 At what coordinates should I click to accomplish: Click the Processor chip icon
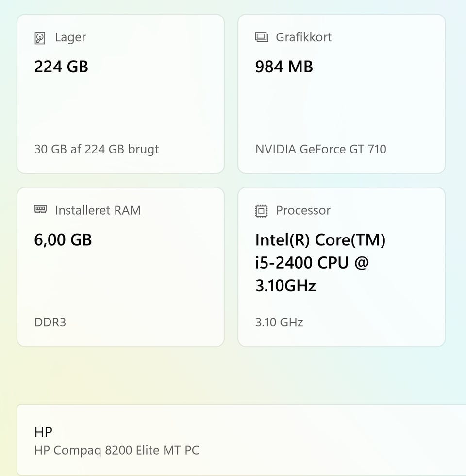[261, 210]
